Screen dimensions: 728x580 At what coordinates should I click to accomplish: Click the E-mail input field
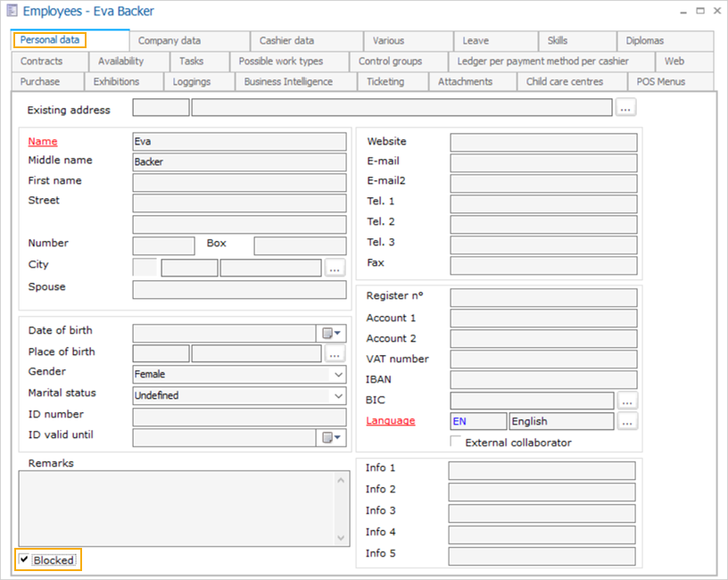[543, 162]
